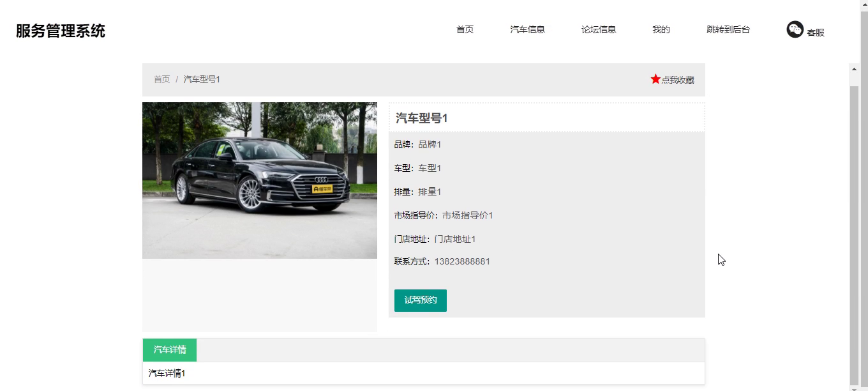Click the 排量1 displacement value
Screen dimensions: 868x391
coord(430,192)
